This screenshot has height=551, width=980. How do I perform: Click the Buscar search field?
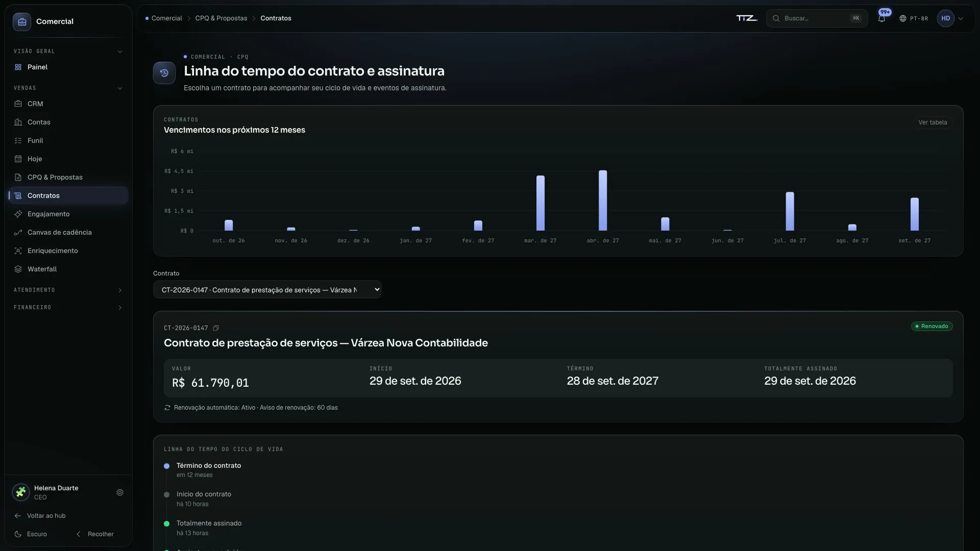[817, 18]
